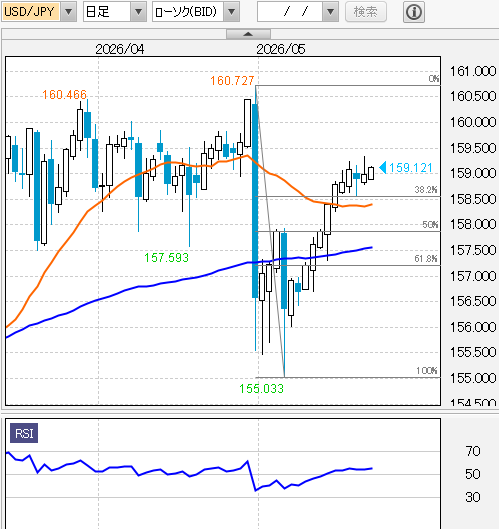499x529 pixels.
Task: Click the low price label 155.033
Action: tap(261, 389)
